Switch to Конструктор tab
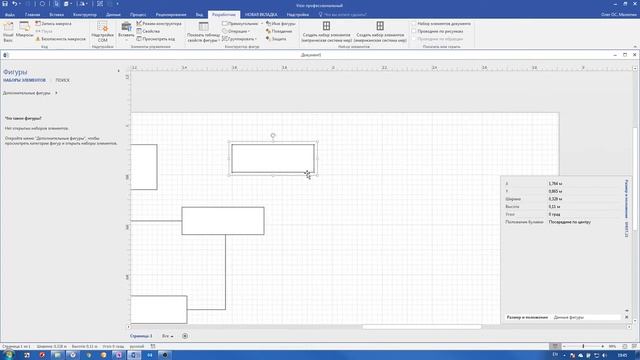640x360 pixels. [85, 14]
